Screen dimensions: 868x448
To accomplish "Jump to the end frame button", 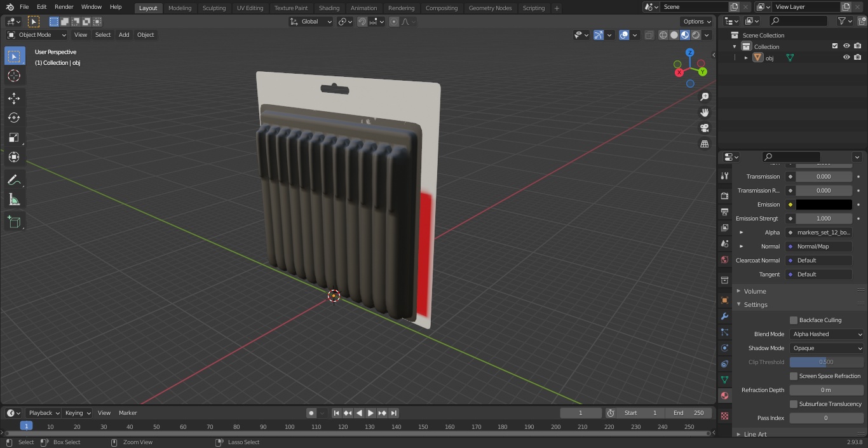I will point(393,413).
